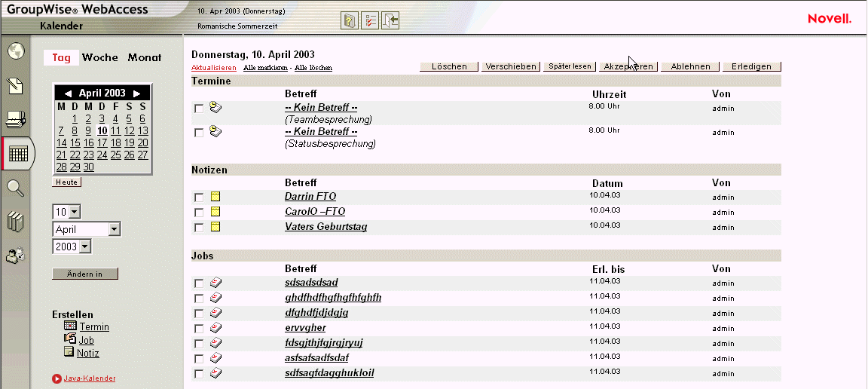Go to previous month arrow in mini calendar
The image size is (868, 389).
(x=68, y=93)
